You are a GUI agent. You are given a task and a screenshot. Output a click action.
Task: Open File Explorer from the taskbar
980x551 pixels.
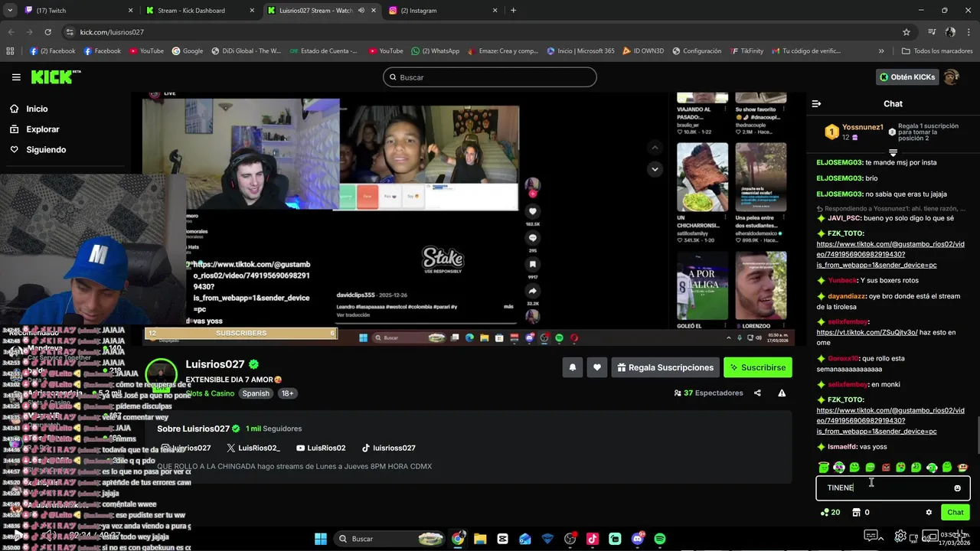480,539
